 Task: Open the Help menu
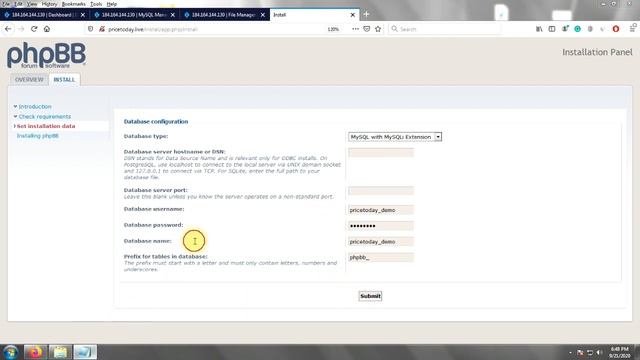point(111,4)
